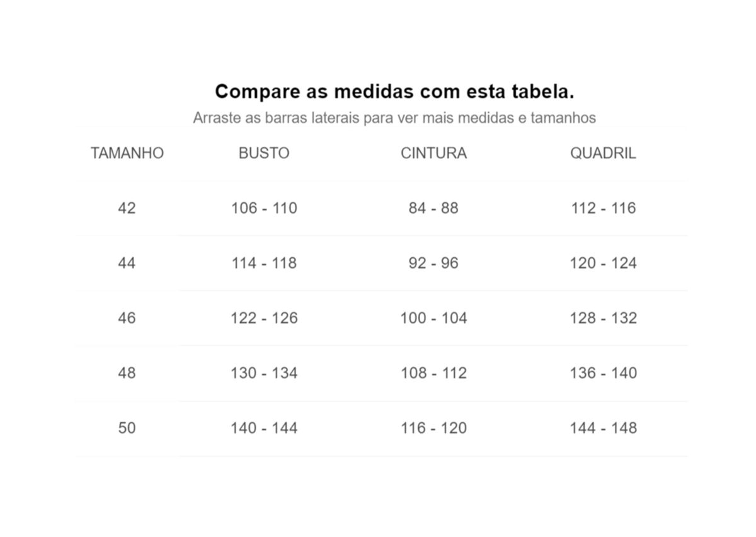Click the heading 'Compare as medidas com esta tabela.'
Screen dimensions: 756x537
click(394, 91)
